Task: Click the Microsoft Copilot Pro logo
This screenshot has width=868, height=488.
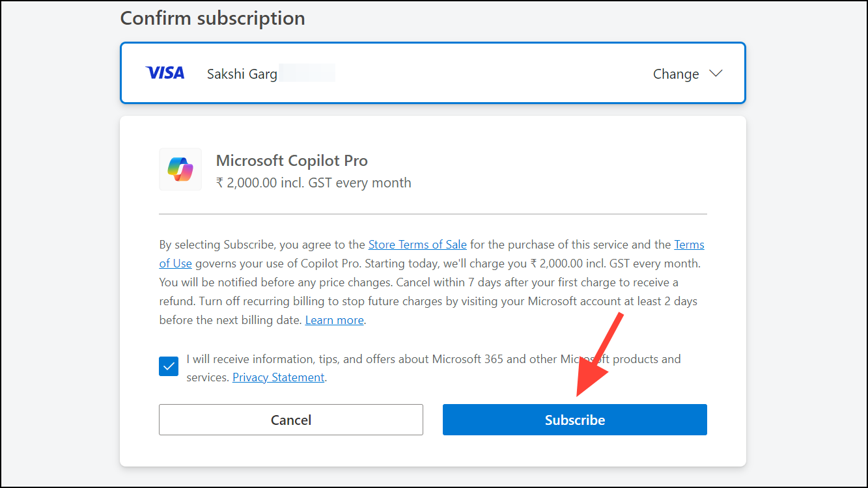Action: (180, 169)
